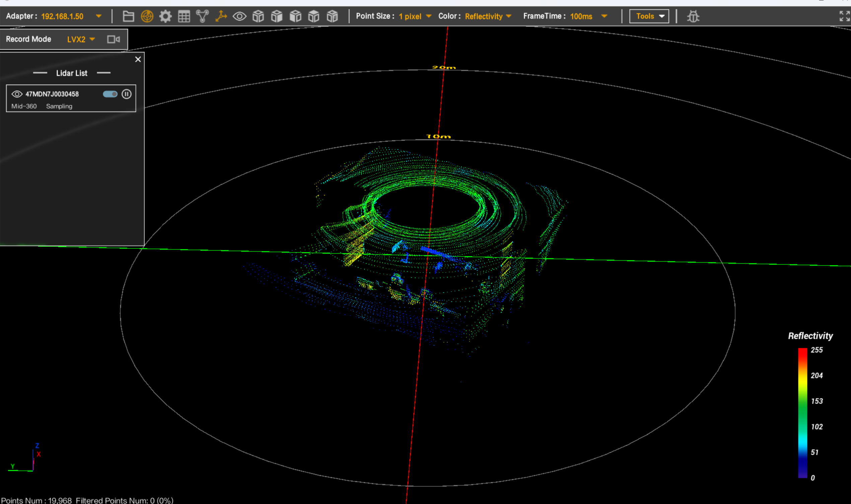Click the Reflectivity color gradient bar
This screenshot has width=851, height=504.
[802, 413]
